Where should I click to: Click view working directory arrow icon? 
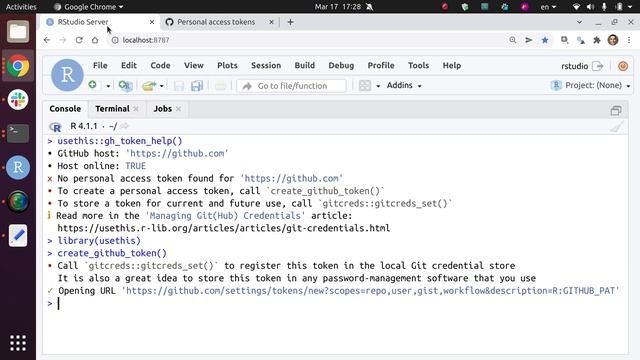click(124, 126)
